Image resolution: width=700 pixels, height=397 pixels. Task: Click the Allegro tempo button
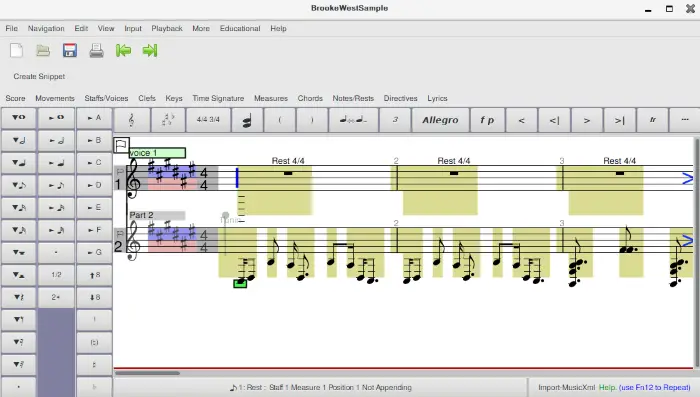click(440, 120)
